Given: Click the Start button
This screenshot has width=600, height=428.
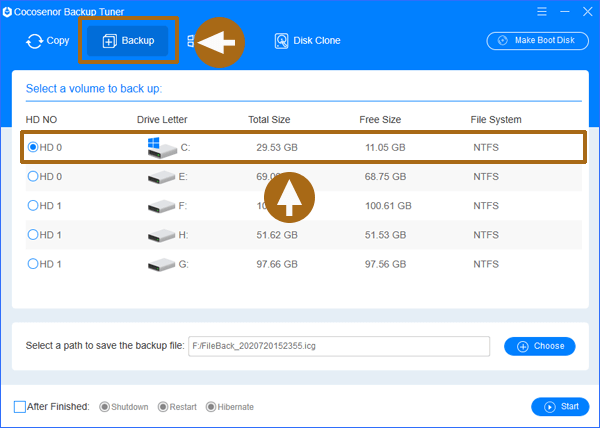Looking at the screenshot, I should (x=560, y=407).
